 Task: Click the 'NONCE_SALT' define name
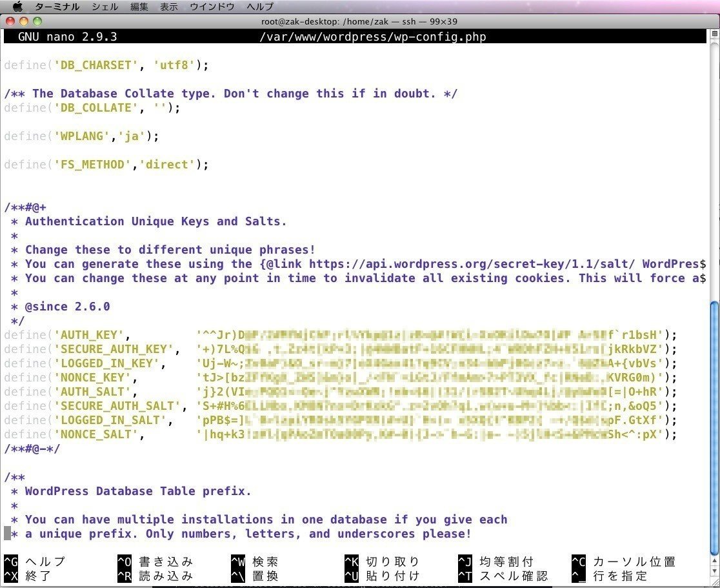(x=95, y=435)
